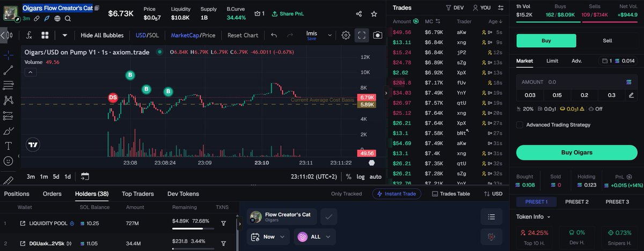
Task: Toggle Only Tracked filter
Action: pos(346,194)
